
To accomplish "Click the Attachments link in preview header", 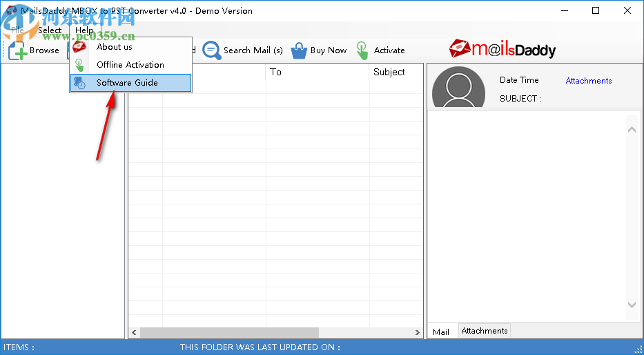I will tap(589, 81).
